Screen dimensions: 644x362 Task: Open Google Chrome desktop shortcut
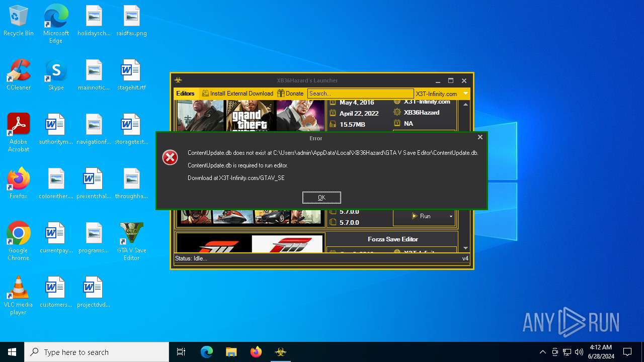pos(19,241)
